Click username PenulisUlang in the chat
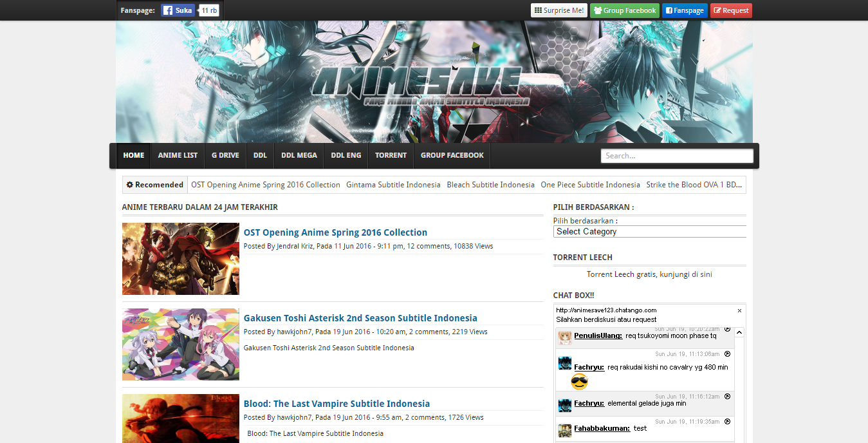Viewport: 868px width, 443px height. pyautogui.click(x=598, y=335)
